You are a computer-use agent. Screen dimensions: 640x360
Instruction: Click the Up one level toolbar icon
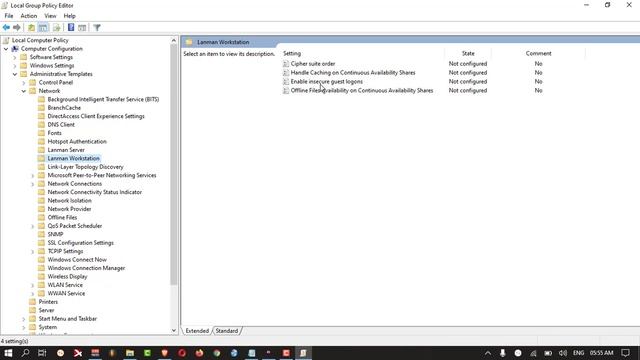click(31, 28)
